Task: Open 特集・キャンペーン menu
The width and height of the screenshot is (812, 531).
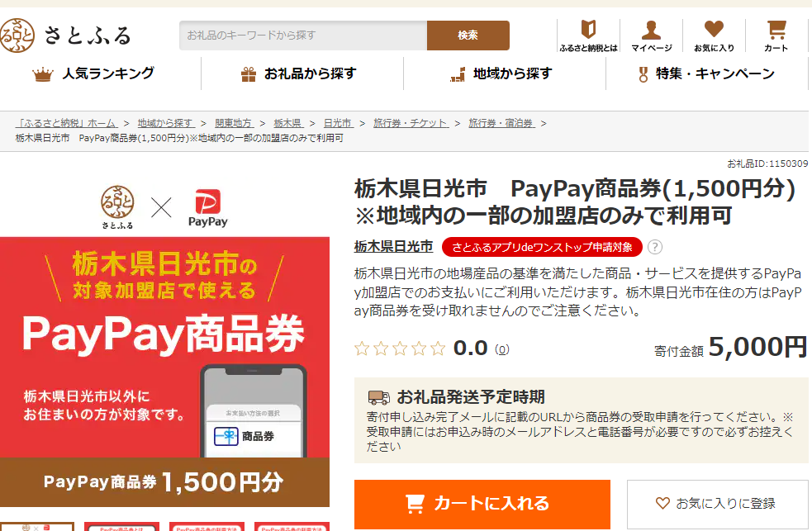Action: point(705,73)
